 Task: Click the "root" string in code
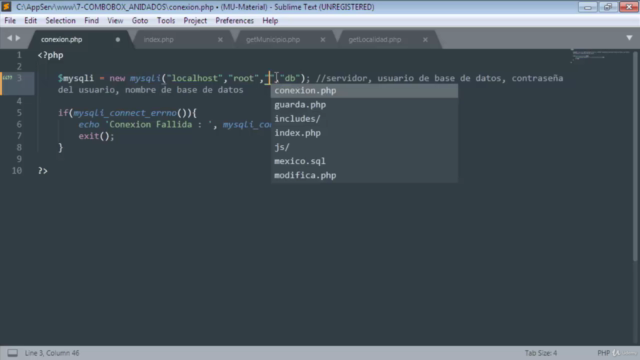pos(244,78)
